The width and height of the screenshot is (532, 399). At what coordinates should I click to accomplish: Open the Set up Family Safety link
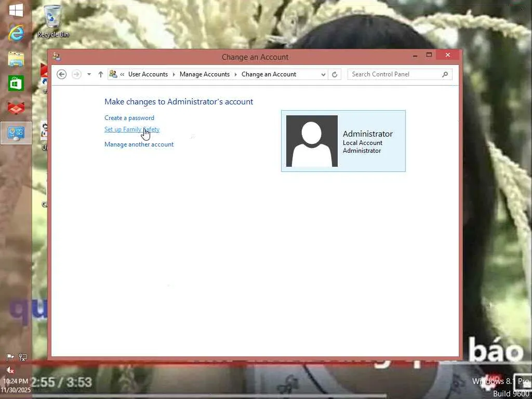[x=131, y=129]
